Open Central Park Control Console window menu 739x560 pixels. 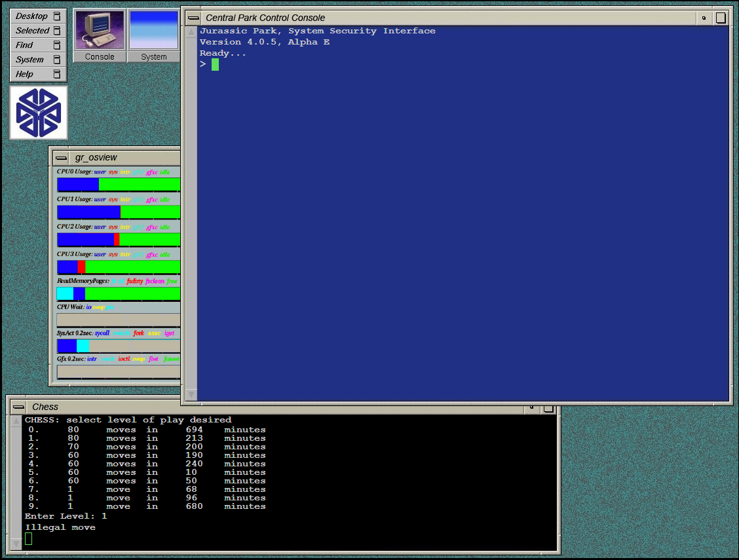pos(193,18)
